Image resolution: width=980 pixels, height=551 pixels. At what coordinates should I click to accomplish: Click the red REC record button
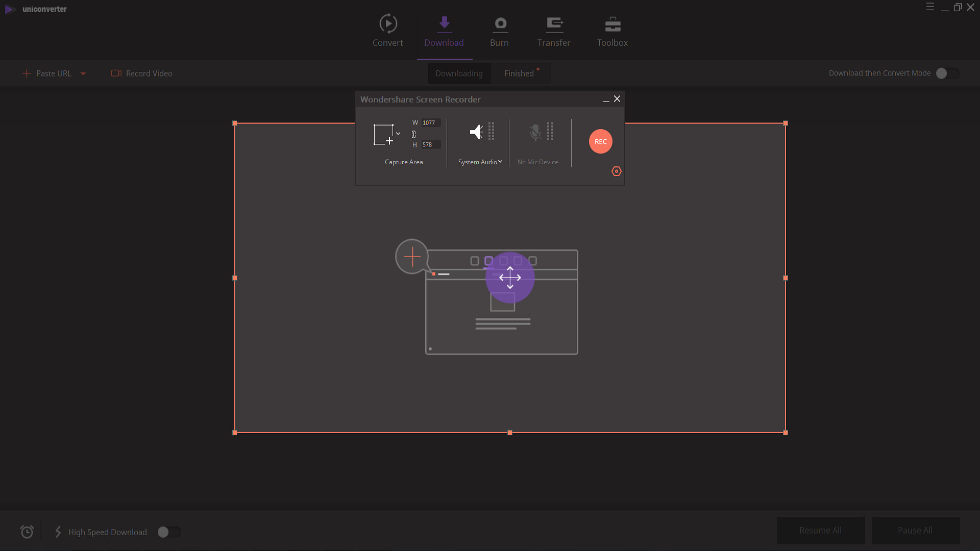(600, 141)
